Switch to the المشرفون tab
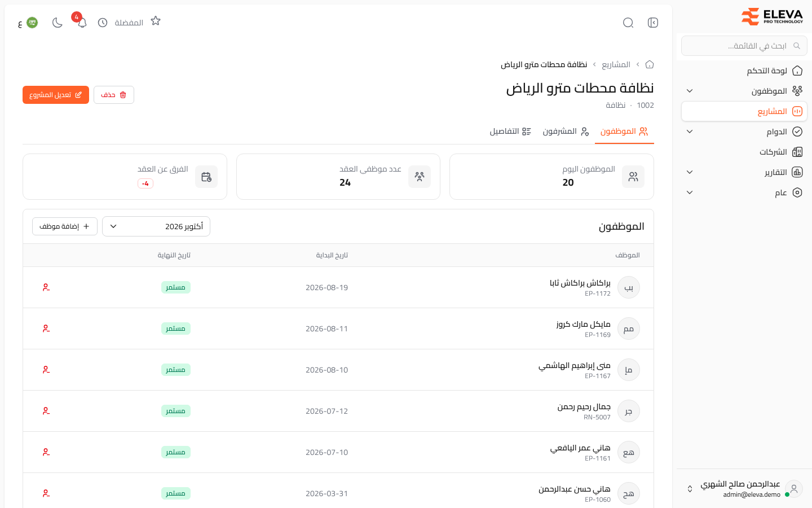 (x=566, y=132)
